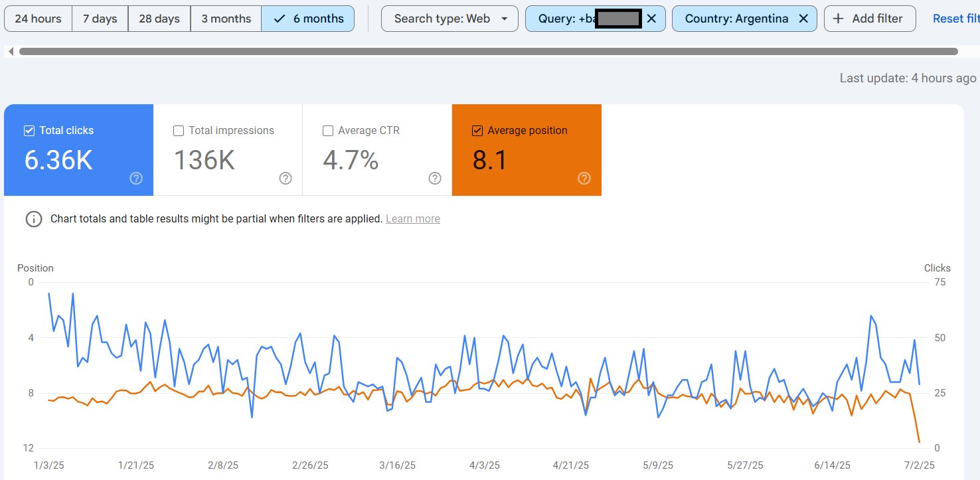
Task: Select the 3 months date range
Action: [x=226, y=19]
